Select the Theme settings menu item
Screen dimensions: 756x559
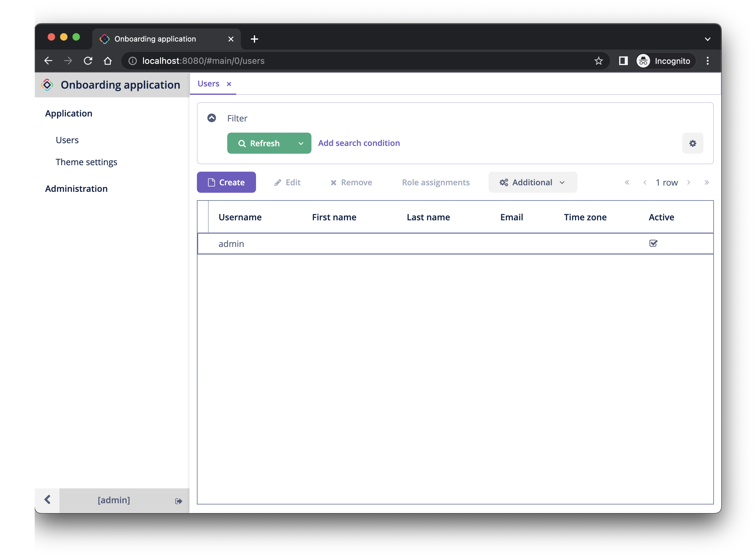click(x=86, y=162)
